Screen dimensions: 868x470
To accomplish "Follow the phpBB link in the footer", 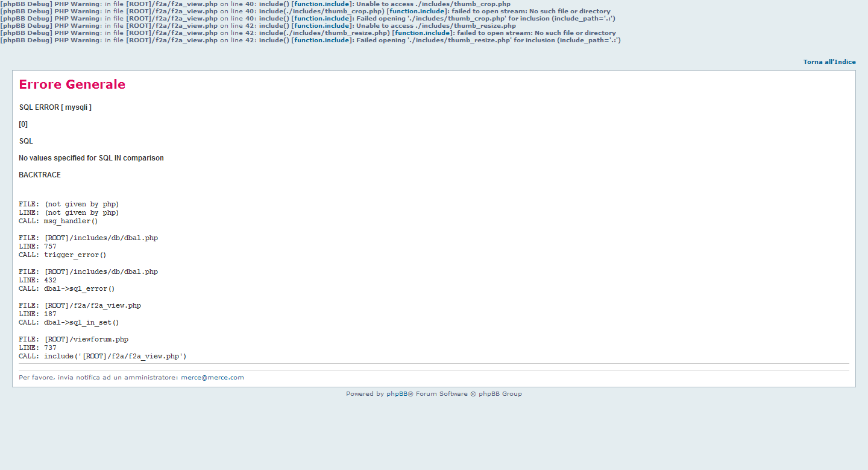I will coord(397,394).
